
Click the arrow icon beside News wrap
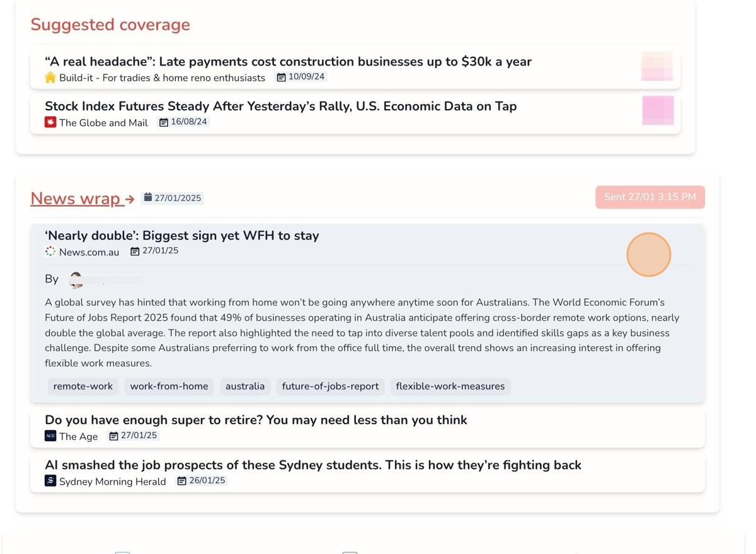(x=130, y=199)
